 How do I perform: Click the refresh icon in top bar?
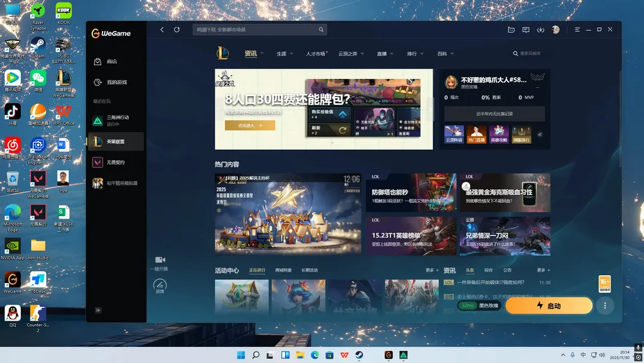coord(177,30)
